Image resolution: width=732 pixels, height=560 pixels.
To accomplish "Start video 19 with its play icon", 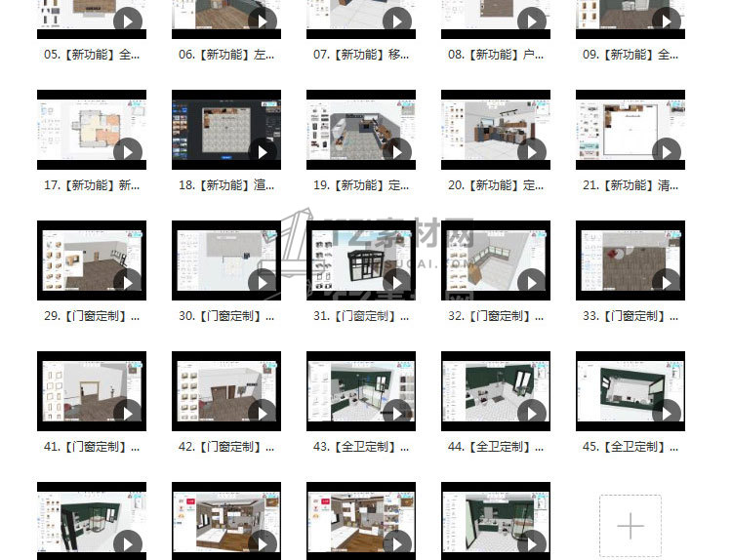I will point(397,151).
